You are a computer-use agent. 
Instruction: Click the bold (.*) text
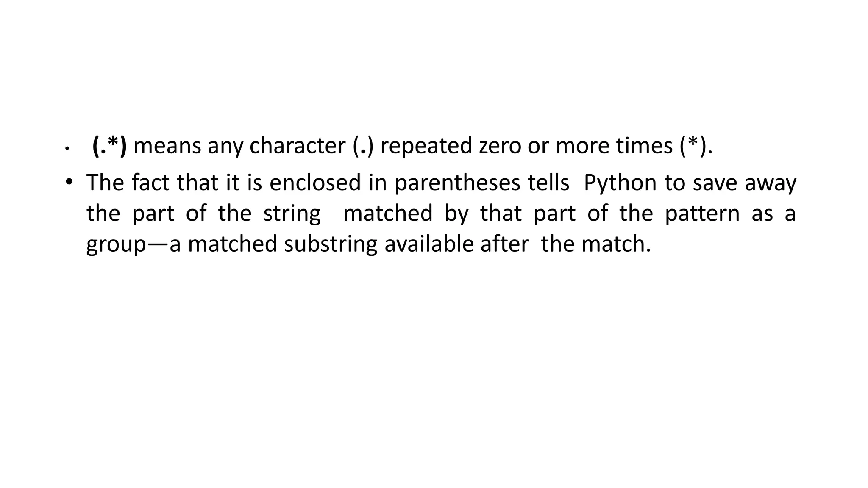click(x=109, y=146)
